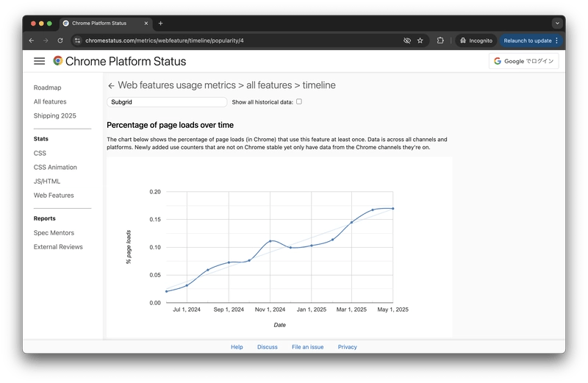The image size is (588, 383).
Task: Open a new tab with plus button
Action: coord(160,24)
